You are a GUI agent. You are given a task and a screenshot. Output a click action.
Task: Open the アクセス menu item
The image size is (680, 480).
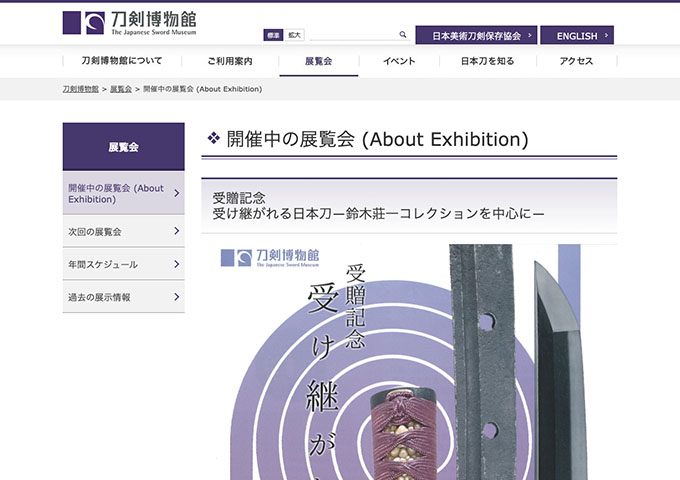[x=576, y=61]
